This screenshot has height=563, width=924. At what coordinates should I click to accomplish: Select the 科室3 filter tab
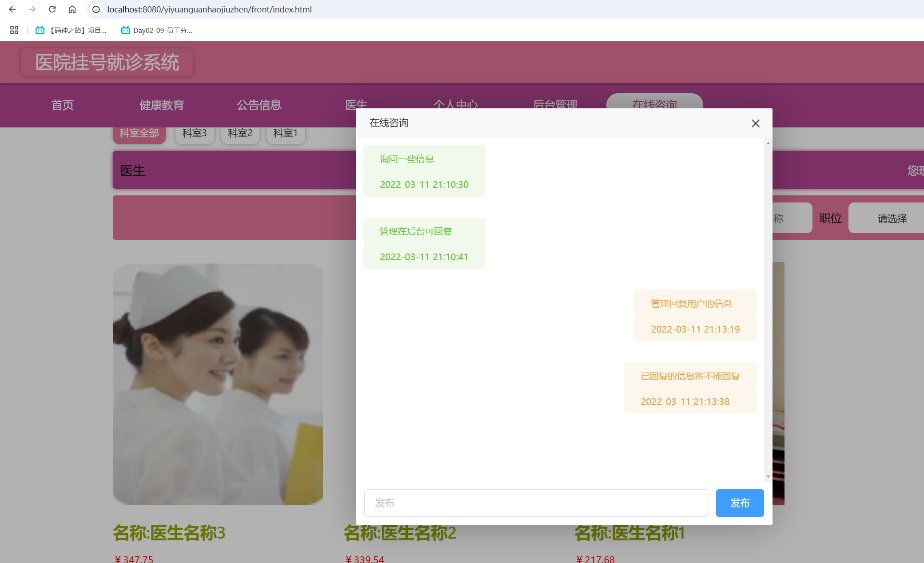[195, 134]
